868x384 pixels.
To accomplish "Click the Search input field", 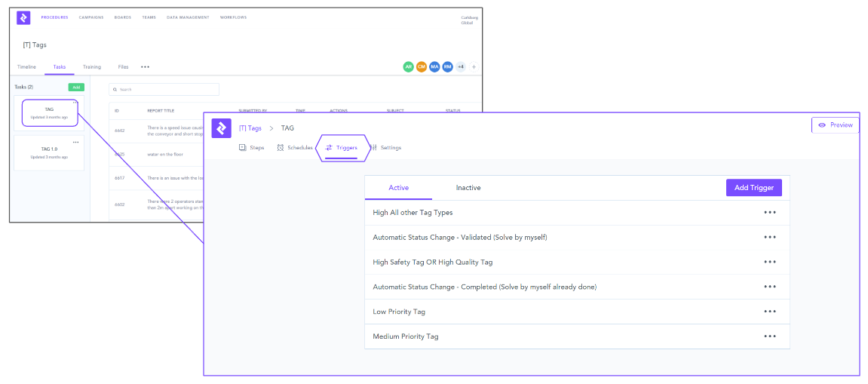I will (164, 90).
